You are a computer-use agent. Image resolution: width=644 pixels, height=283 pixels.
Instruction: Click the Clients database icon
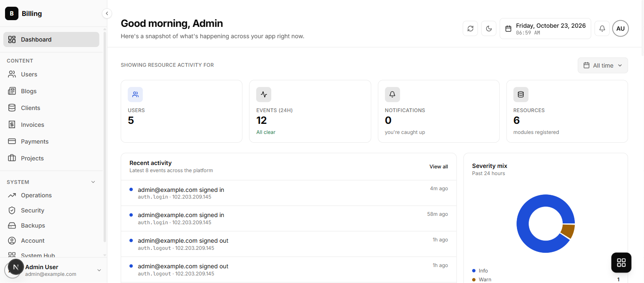point(12,108)
